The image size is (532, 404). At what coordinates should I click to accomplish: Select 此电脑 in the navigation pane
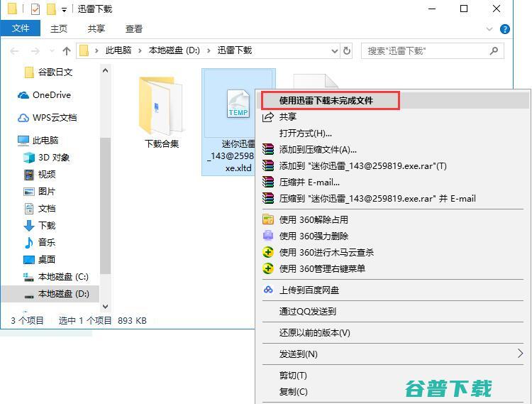coord(38,140)
